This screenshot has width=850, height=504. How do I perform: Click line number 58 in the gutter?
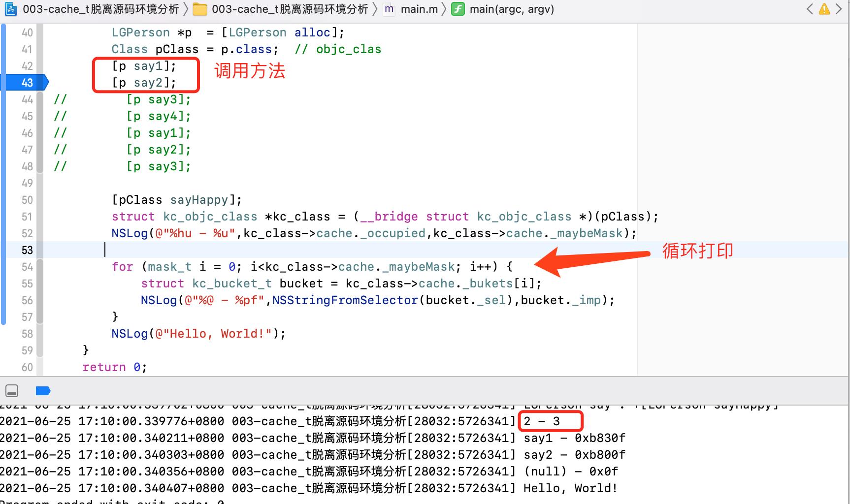27,334
